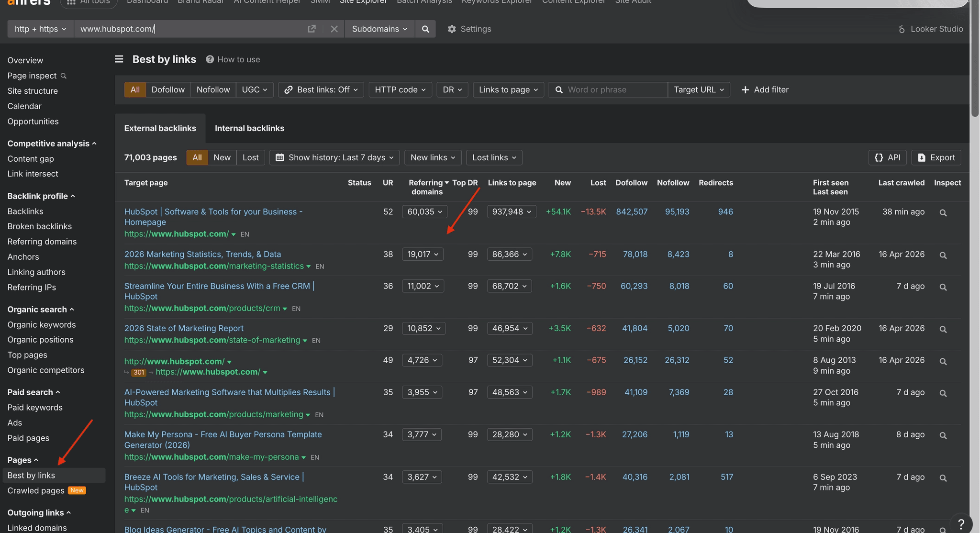Expand 937,948 links to page dropdown
Image resolution: width=980 pixels, height=533 pixels.
coord(512,211)
